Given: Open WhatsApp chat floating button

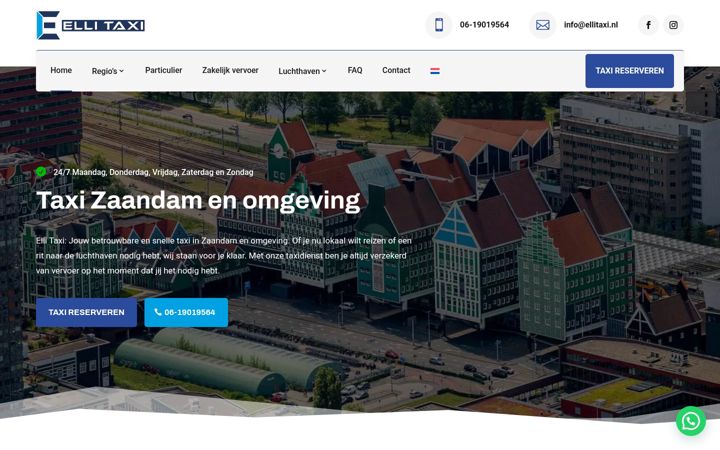Looking at the screenshot, I should (x=691, y=421).
